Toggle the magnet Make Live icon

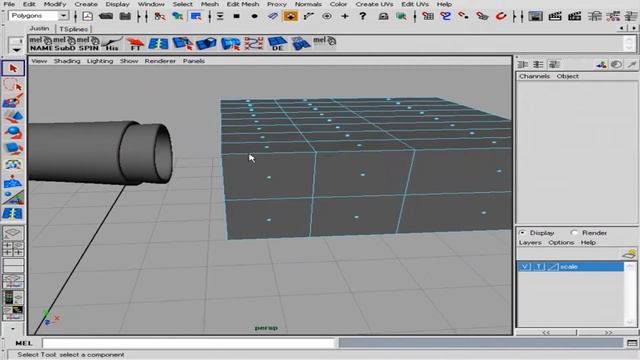pyautogui.click(x=501, y=16)
